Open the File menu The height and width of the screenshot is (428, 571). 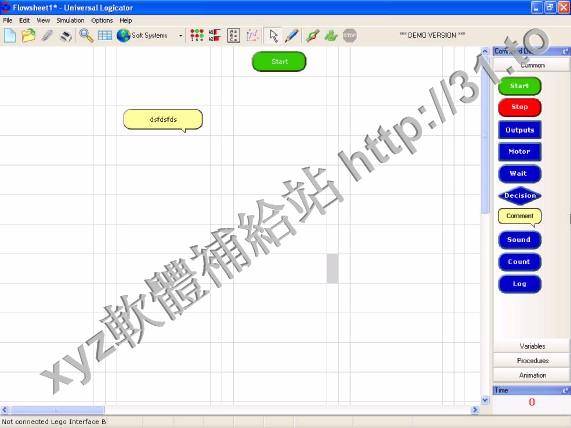click(7, 20)
